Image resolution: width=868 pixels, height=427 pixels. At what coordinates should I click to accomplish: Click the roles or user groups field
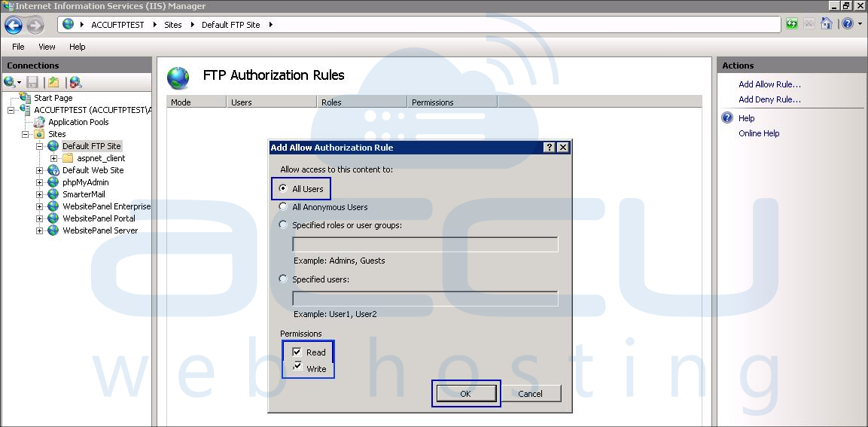click(425, 244)
